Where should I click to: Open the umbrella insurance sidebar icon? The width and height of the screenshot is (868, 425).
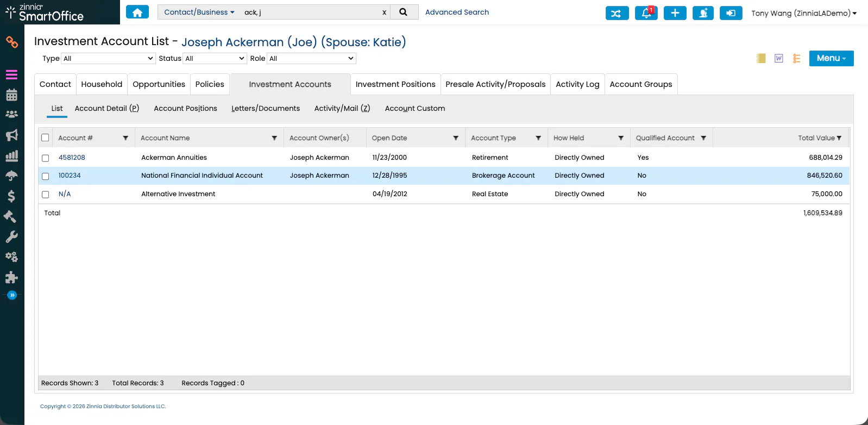(12, 176)
